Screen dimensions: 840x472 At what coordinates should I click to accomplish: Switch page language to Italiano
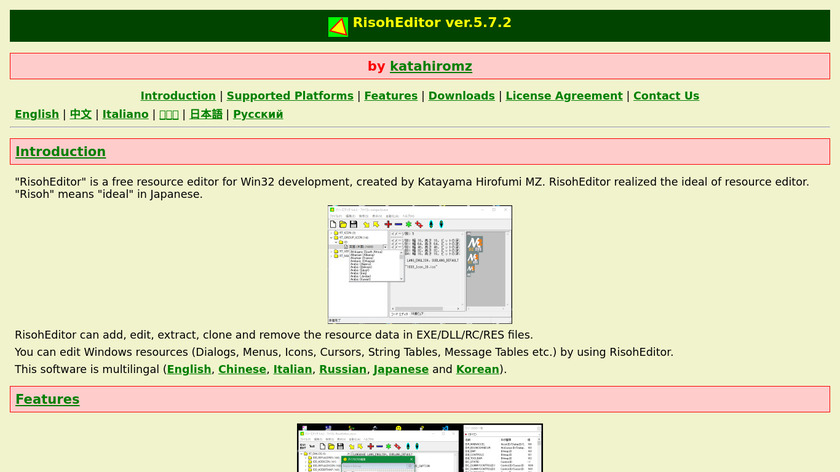tap(125, 115)
